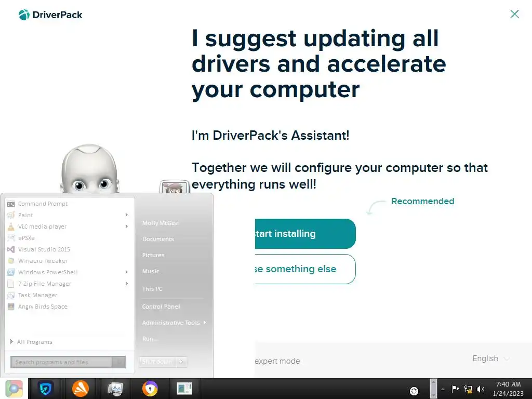This screenshot has height=399, width=532.
Task: Open Run dialog entry
Action: click(x=150, y=339)
